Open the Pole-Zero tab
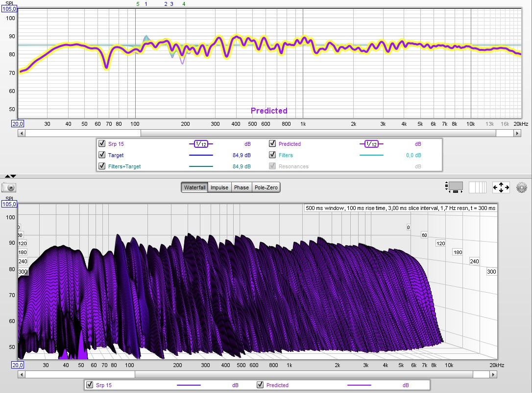Image resolution: width=532 pixels, height=393 pixels. click(266, 187)
